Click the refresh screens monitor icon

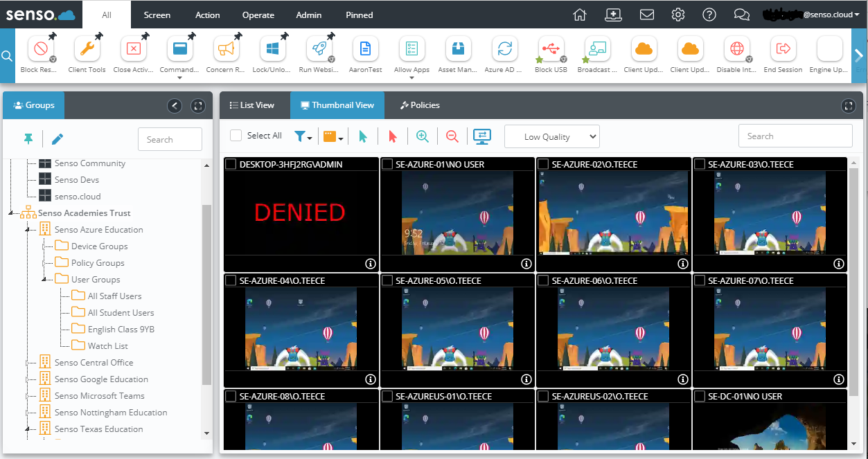point(482,136)
